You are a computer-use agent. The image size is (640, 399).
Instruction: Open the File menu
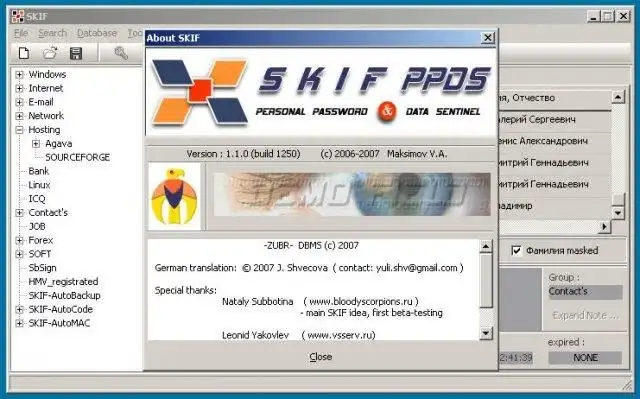point(21,33)
